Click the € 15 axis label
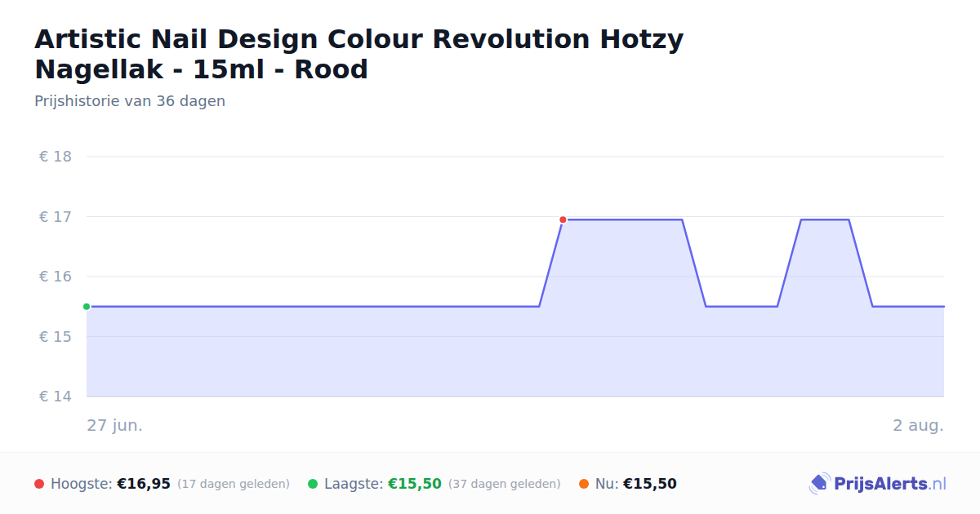 coord(56,337)
